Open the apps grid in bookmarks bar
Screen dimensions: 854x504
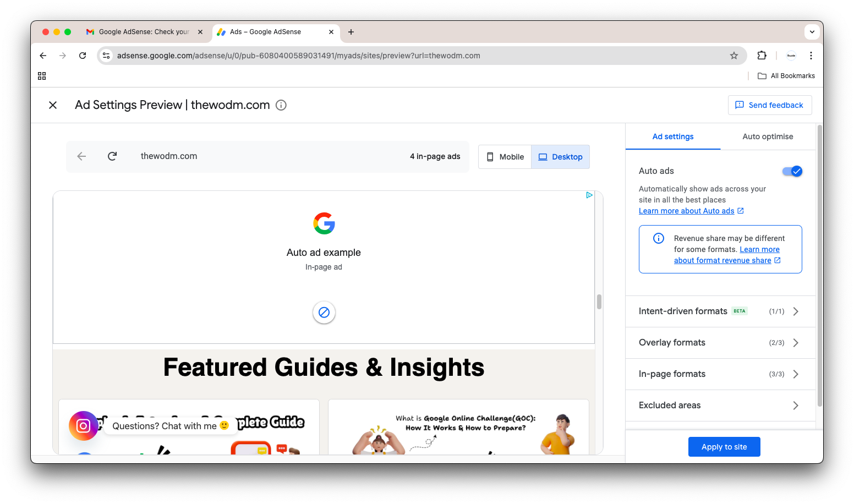[x=42, y=76]
